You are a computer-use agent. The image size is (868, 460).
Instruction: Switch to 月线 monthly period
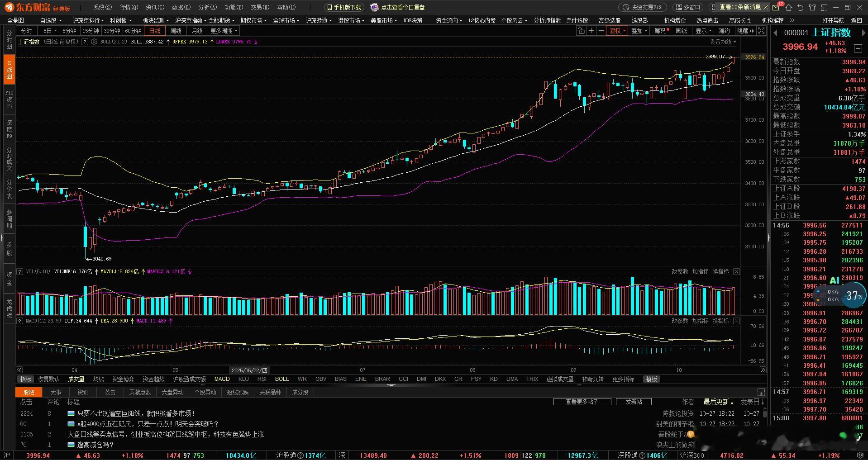[x=197, y=31]
